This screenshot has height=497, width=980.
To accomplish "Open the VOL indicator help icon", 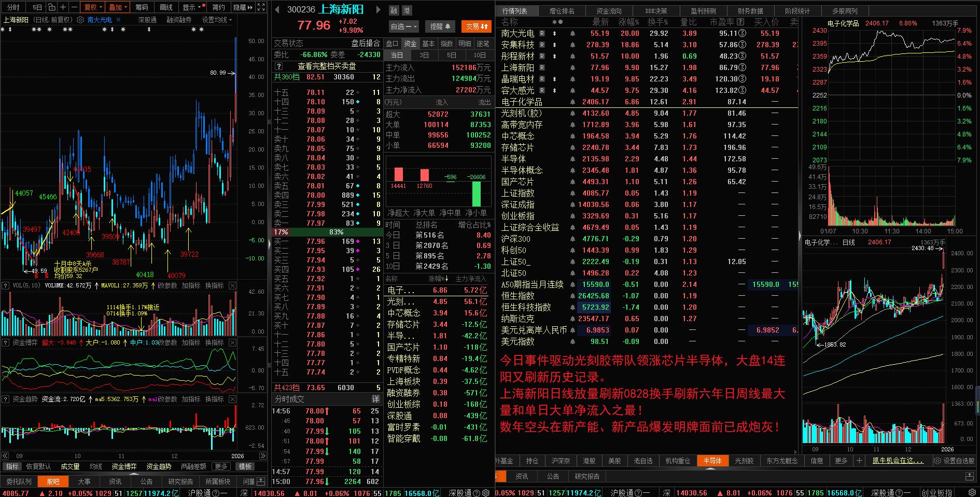I will [6, 285].
